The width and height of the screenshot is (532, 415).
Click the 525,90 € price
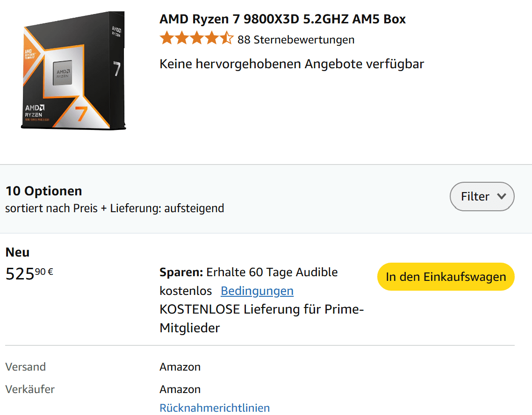(x=29, y=273)
